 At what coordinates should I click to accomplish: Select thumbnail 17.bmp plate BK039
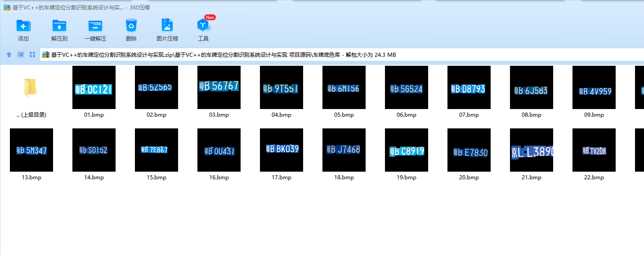(x=282, y=150)
